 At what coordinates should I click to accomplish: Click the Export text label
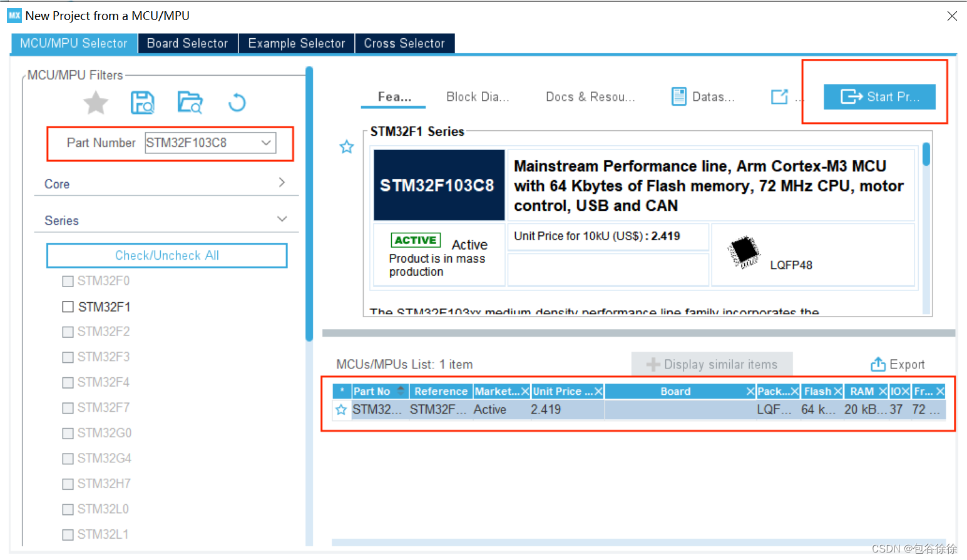[907, 364]
